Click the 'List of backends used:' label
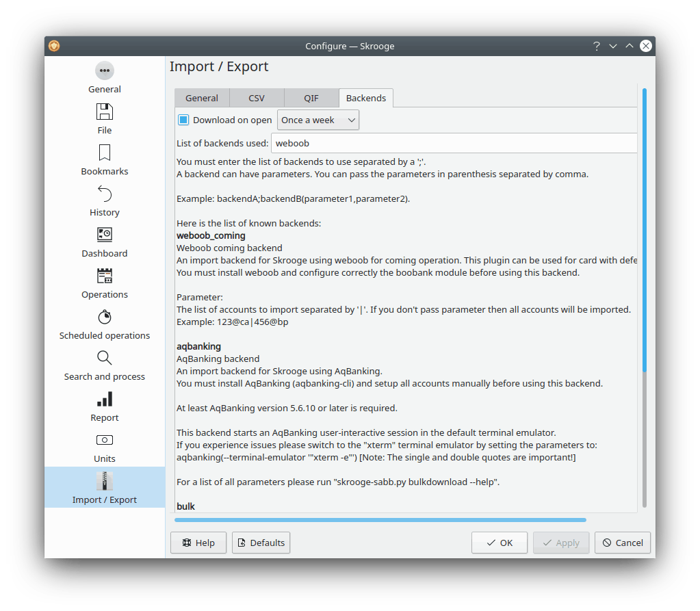Image resolution: width=700 pixels, height=611 pixels. pyautogui.click(x=222, y=143)
